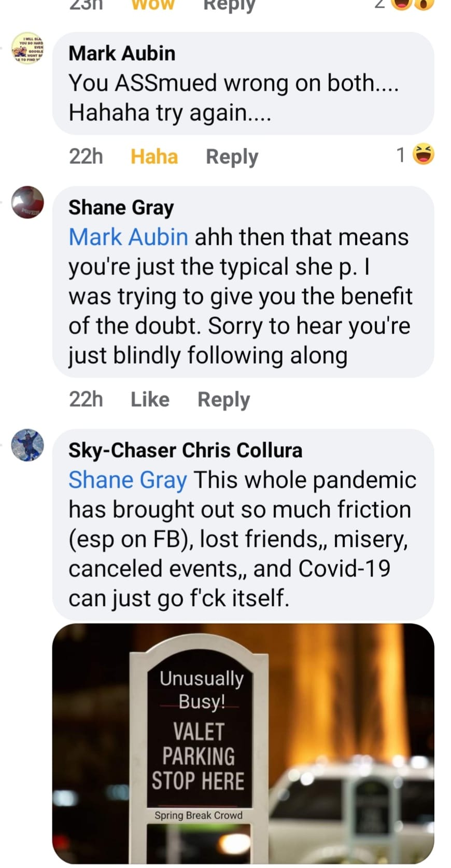This screenshot has height=868, width=451.
Task: Tap 22h timestamp under Mark Aubin's comment
Action: coord(86,156)
